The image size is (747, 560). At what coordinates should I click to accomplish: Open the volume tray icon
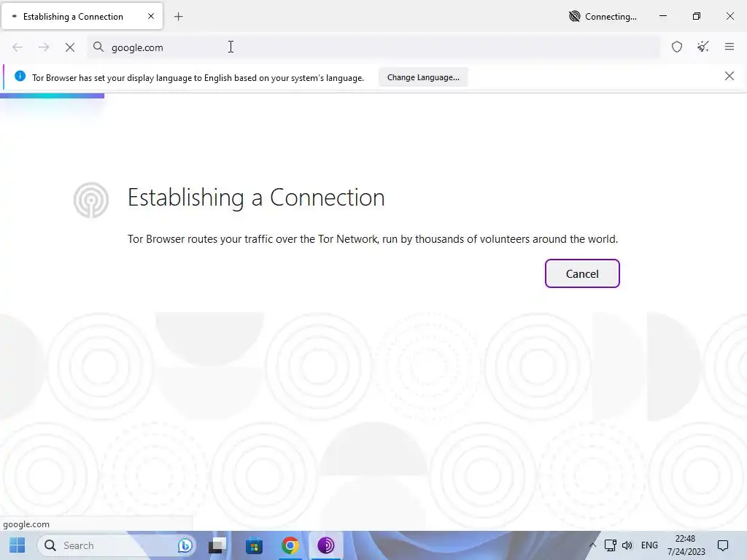[x=627, y=545]
